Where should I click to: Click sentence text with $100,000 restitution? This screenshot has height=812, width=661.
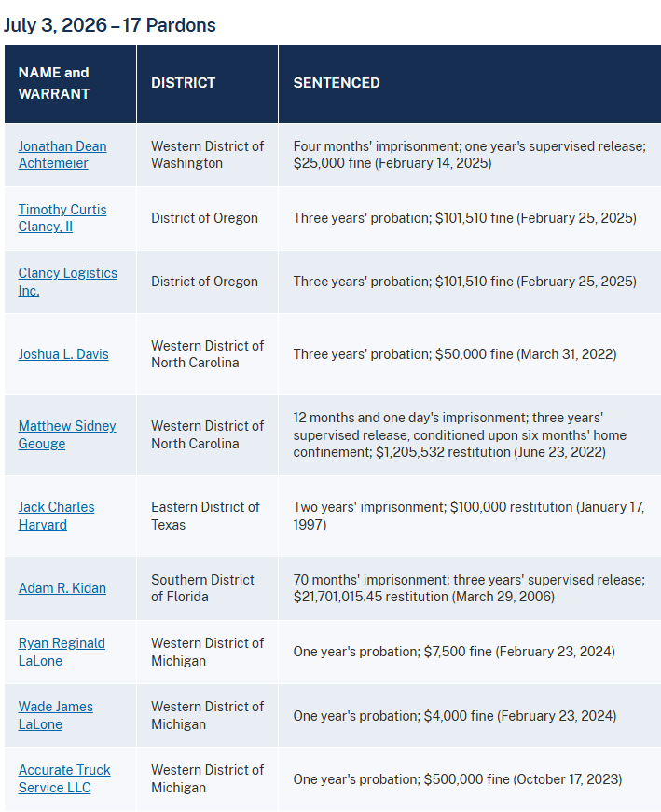[x=469, y=516]
